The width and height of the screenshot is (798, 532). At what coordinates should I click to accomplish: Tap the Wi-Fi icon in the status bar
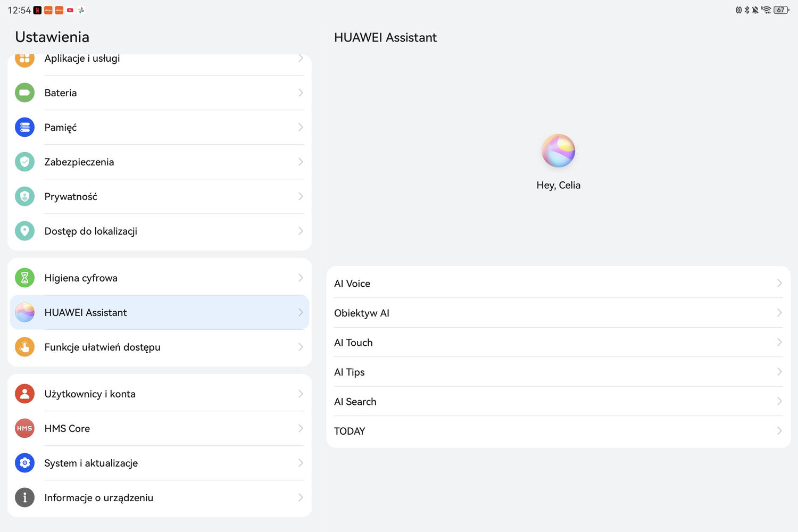click(x=766, y=10)
